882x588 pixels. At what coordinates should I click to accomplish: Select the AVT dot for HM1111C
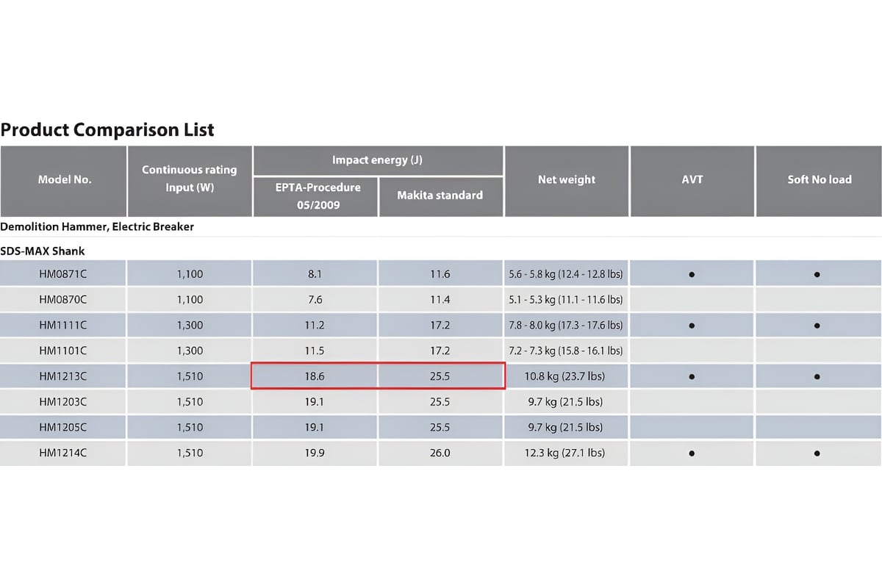[692, 326]
